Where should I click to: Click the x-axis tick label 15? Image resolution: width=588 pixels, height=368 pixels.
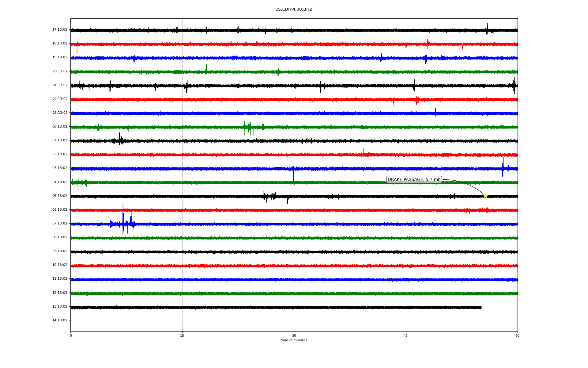[182, 336]
